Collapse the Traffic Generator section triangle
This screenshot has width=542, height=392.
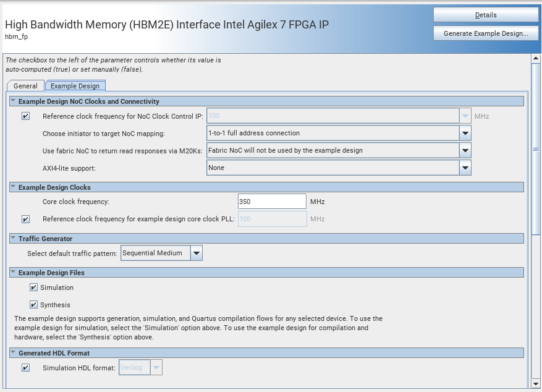13,239
